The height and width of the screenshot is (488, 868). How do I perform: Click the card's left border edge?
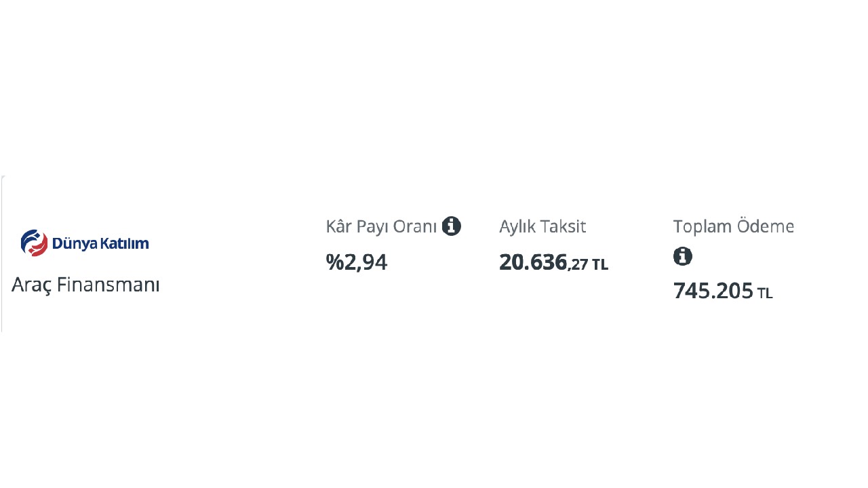pyautogui.click(x=2, y=254)
